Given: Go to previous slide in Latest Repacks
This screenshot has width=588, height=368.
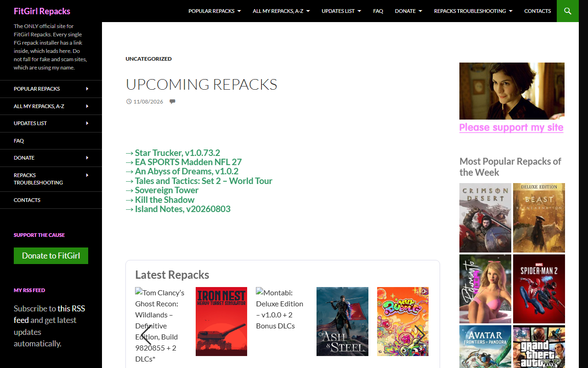Looking at the screenshot, I should click(146, 334).
